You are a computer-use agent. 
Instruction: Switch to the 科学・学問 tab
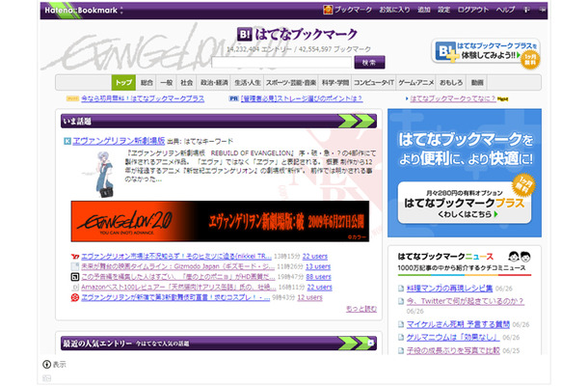coord(335,83)
